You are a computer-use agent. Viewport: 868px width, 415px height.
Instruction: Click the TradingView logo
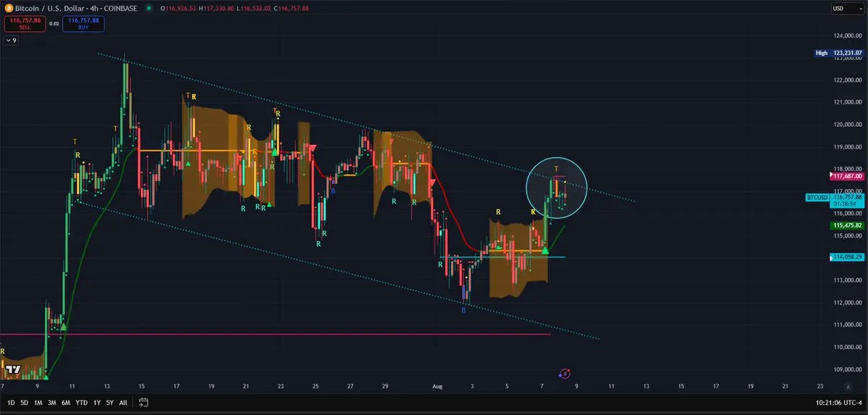pos(13,370)
